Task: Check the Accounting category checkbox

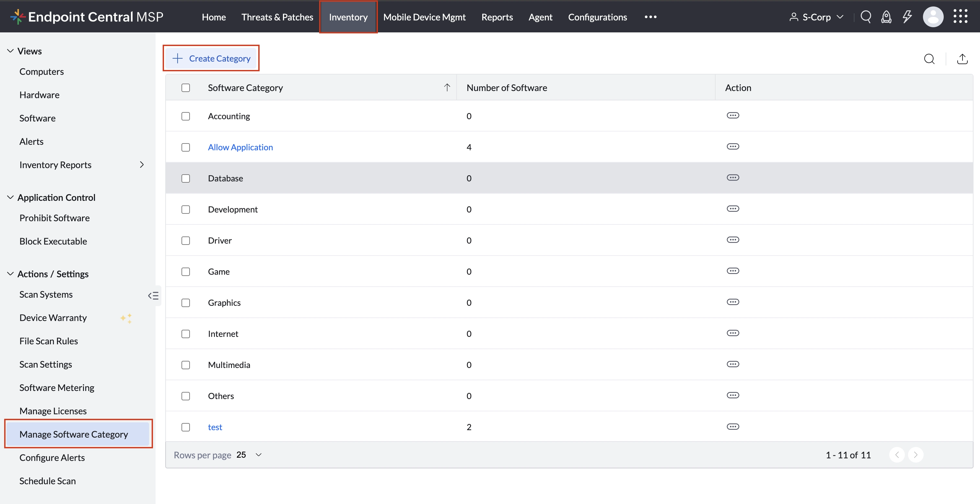Action: click(186, 116)
